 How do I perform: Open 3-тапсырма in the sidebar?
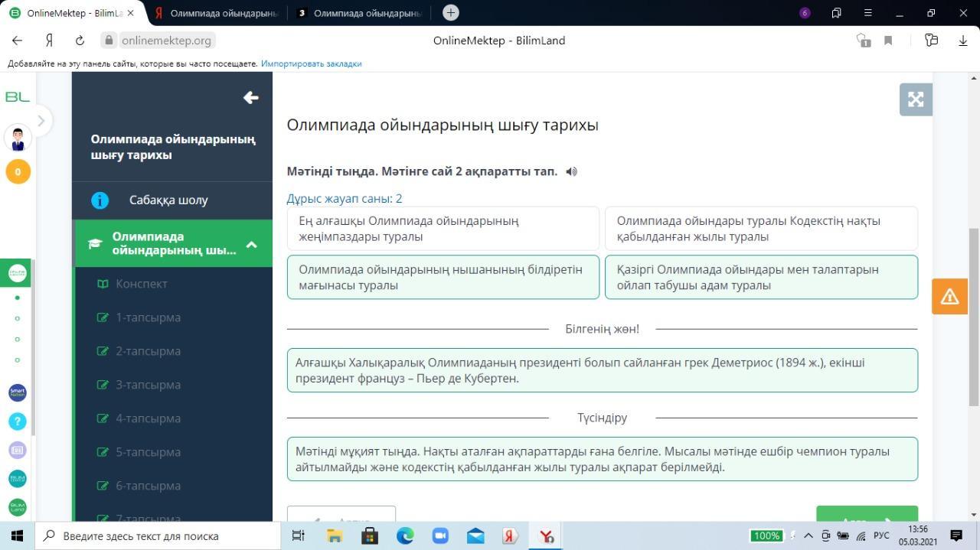[x=148, y=385]
